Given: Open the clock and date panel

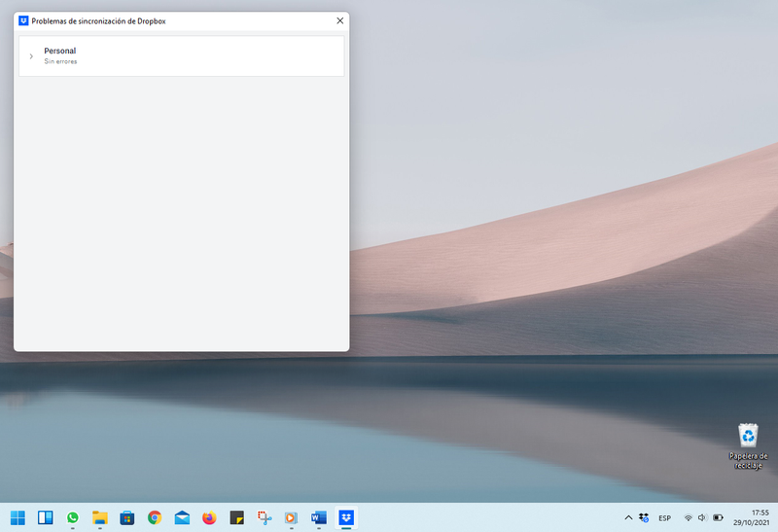Looking at the screenshot, I should (755, 517).
